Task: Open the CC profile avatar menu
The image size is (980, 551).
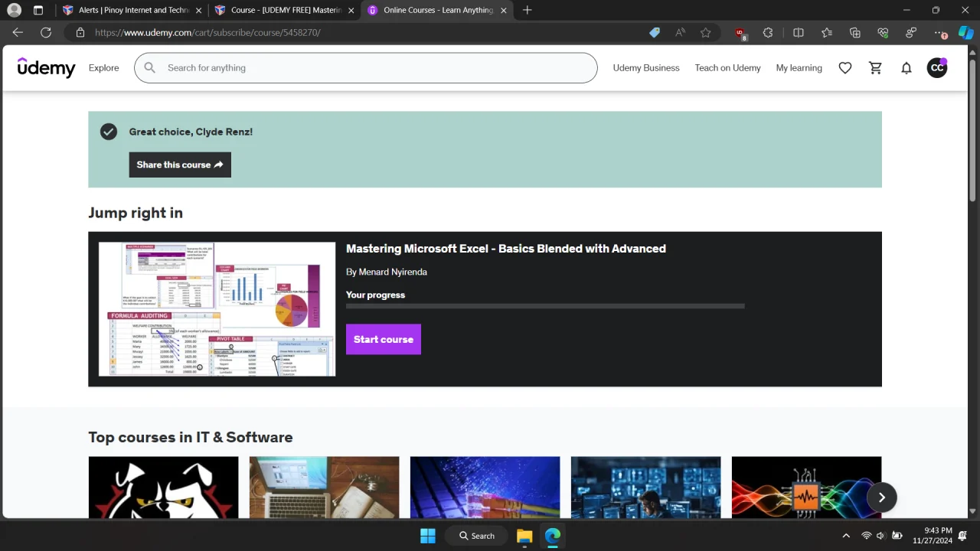Action: coord(937,68)
